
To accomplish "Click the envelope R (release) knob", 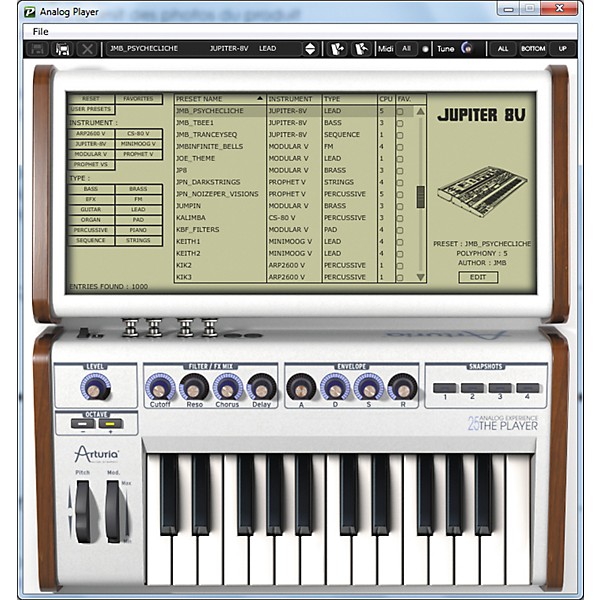I will pos(403,388).
